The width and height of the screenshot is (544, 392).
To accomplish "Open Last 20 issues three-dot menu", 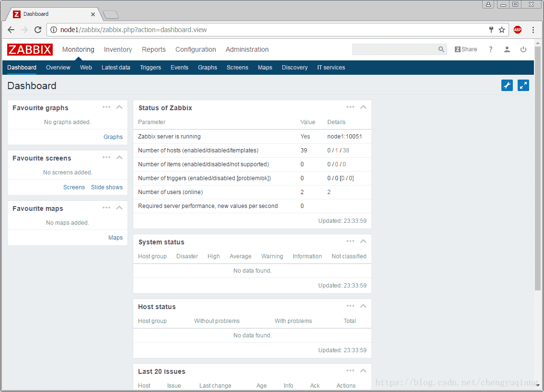I will [x=350, y=371].
